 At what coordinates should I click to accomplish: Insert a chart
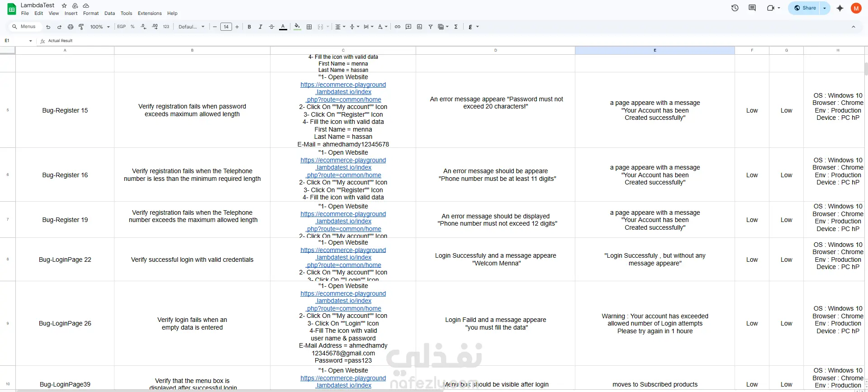419,27
